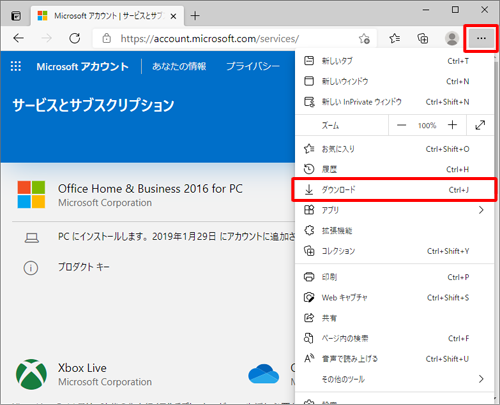The height and width of the screenshot is (405, 500).
Task: Click the laptop install icon
Action: [x=32, y=238]
